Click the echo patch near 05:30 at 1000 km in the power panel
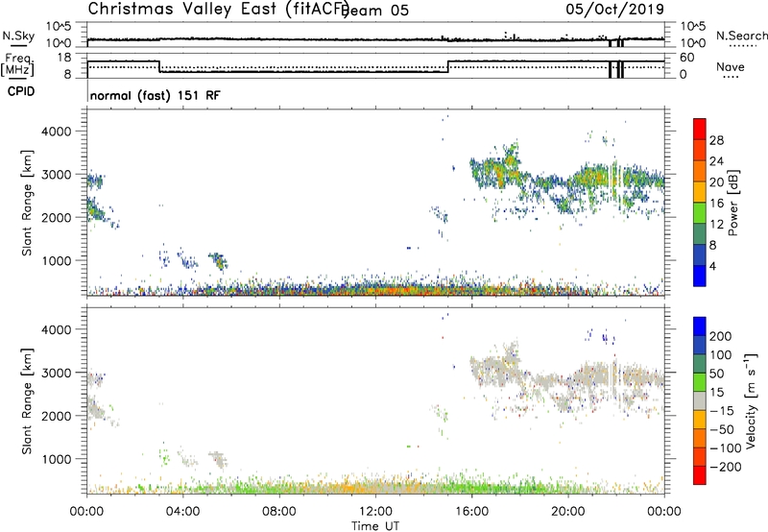Screen dimensions: 768x532 point(219,261)
